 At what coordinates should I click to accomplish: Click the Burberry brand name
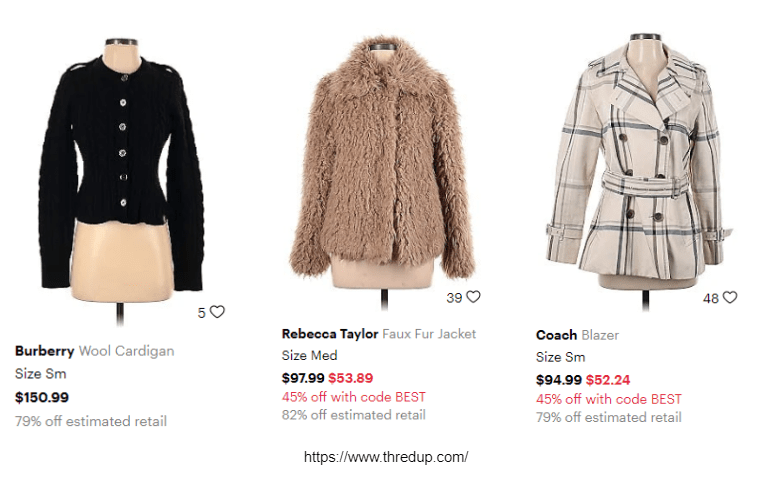pyautogui.click(x=45, y=351)
